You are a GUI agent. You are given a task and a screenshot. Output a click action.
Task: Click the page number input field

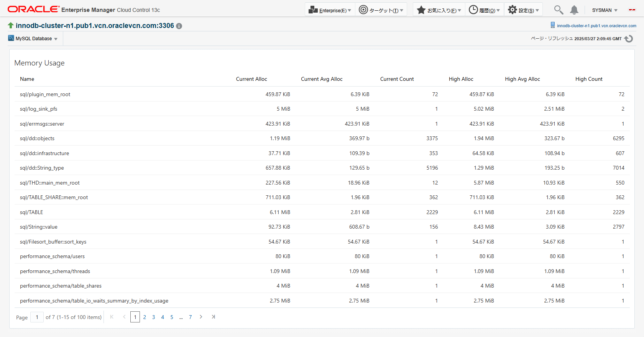tap(37, 317)
